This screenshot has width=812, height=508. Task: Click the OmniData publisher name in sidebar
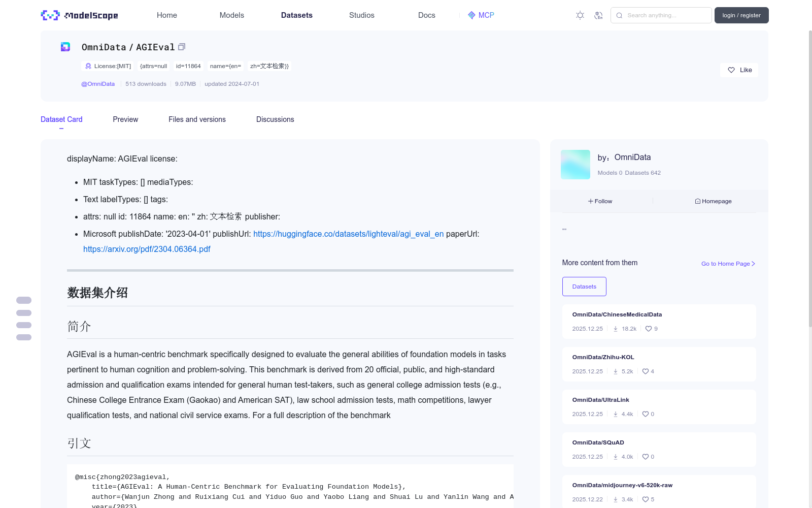click(632, 157)
